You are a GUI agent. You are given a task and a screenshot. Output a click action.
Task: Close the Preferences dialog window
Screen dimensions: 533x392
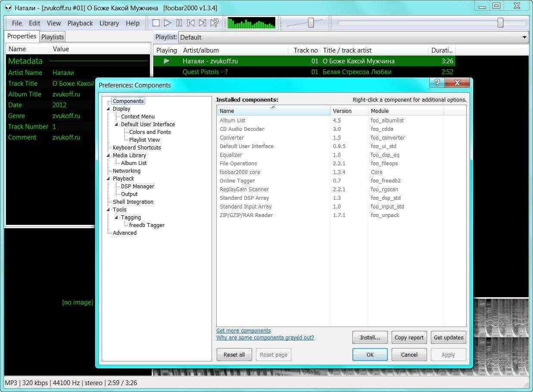457,83
